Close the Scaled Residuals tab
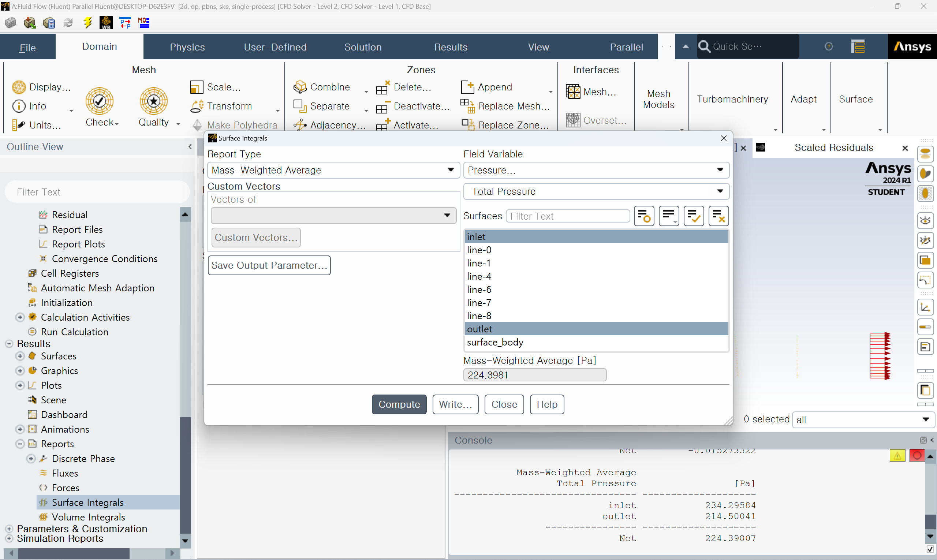This screenshot has width=937, height=560. click(x=905, y=148)
